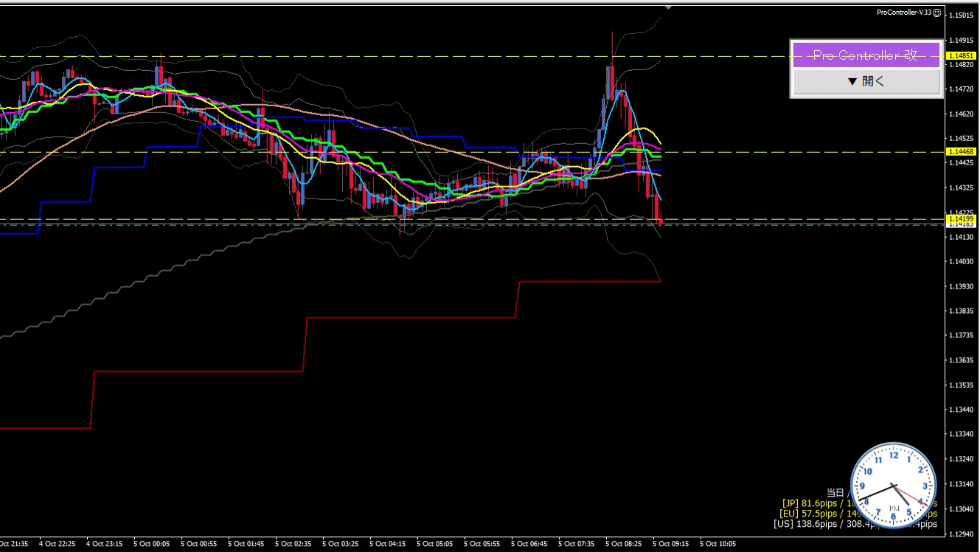Click the 1.13240 price scale value
The height and width of the screenshot is (552, 980).
coord(961,459)
